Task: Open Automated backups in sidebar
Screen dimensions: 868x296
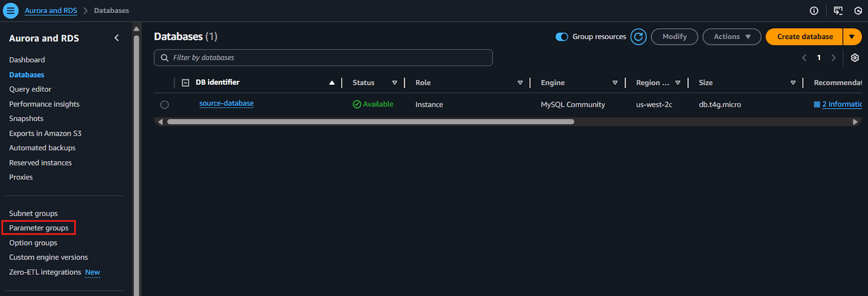Action: pos(42,148)
